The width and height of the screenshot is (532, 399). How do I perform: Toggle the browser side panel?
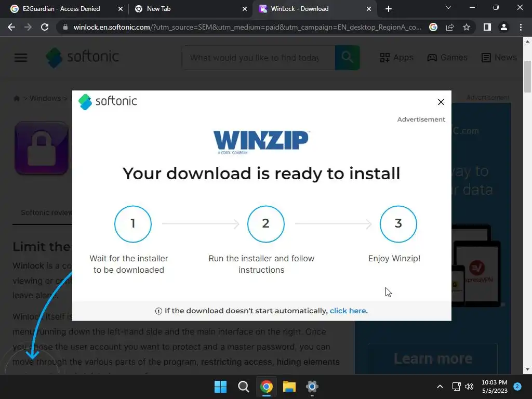coord(487,27)
